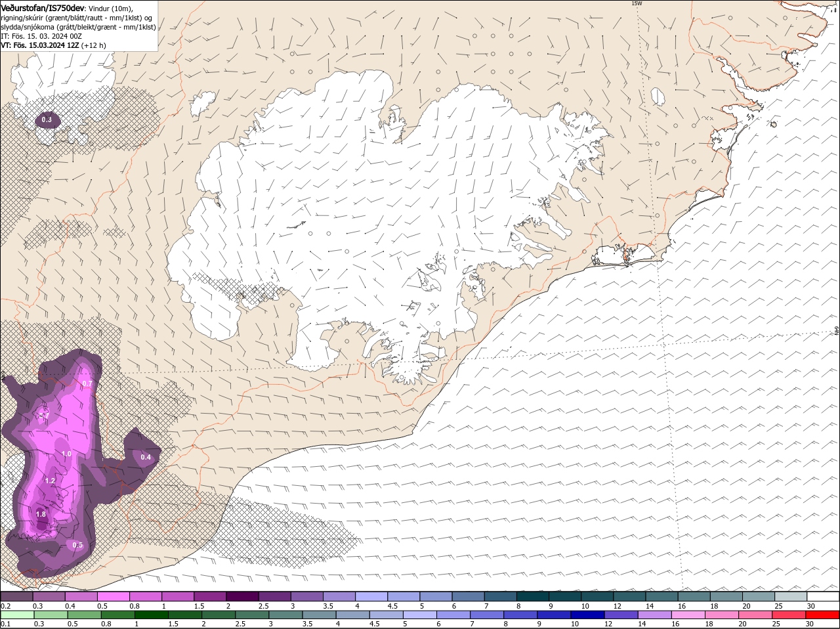Click the 0.4 value in the purple lobe
The height and width of the screenshot is (629, 840).
point(146,457)
